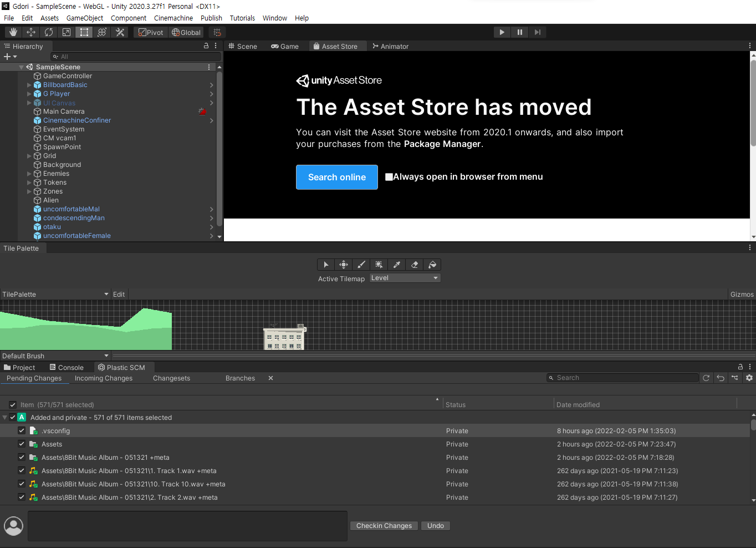This screenshot has height=548, width=756.
Task: Click the Plastic SCM Search field
Action: (622, 378)
